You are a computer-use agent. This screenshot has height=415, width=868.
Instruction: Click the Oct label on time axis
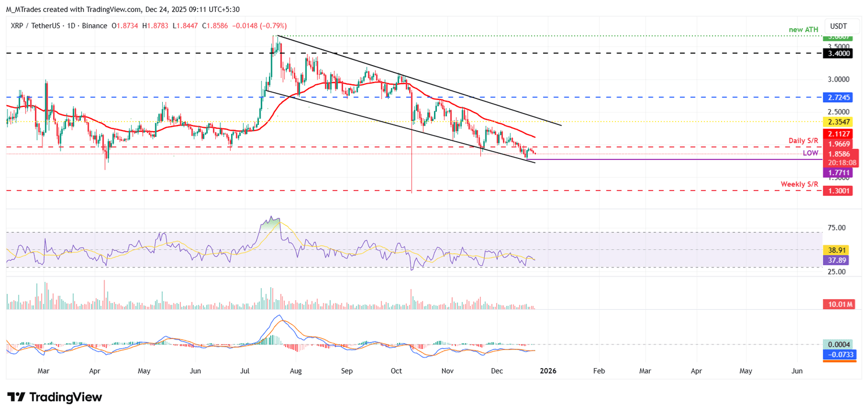point(396,371)
